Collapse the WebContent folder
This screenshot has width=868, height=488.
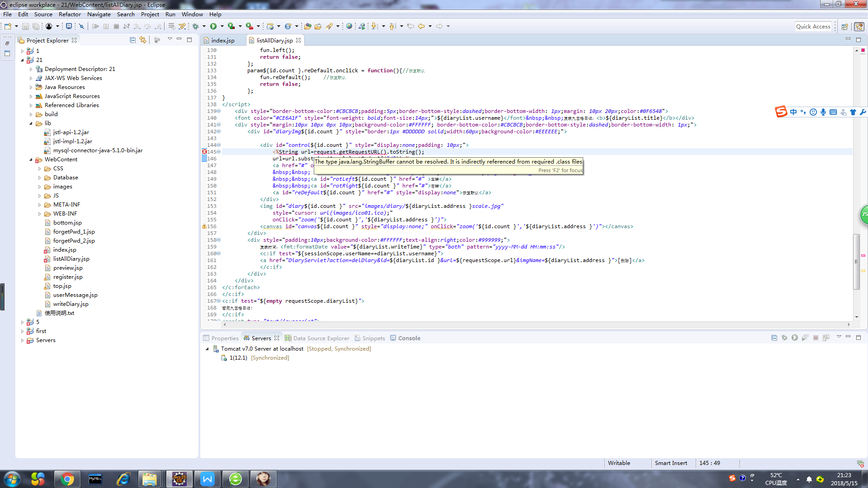pos(31,160)
